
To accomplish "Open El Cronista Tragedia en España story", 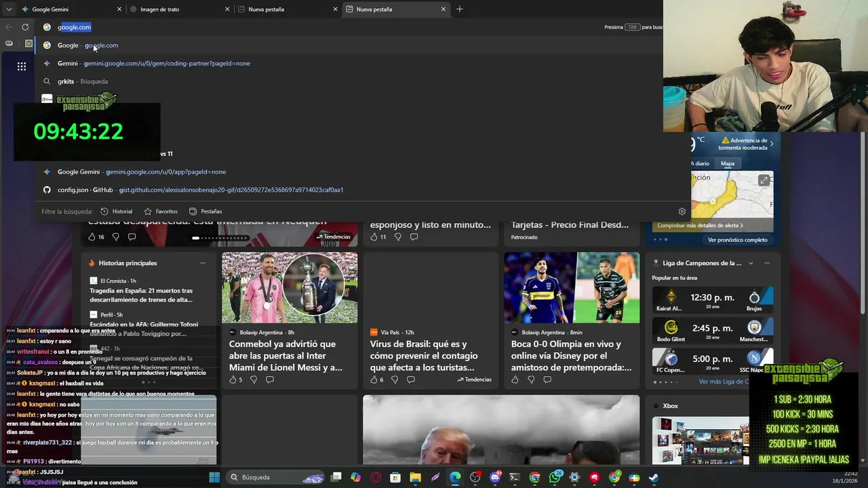I will [141, 295].
